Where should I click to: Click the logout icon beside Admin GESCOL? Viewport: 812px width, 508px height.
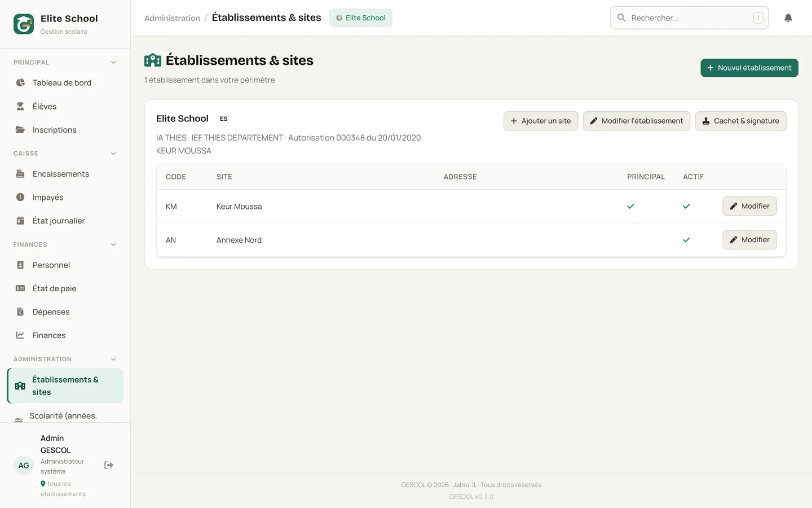(109, 465)
